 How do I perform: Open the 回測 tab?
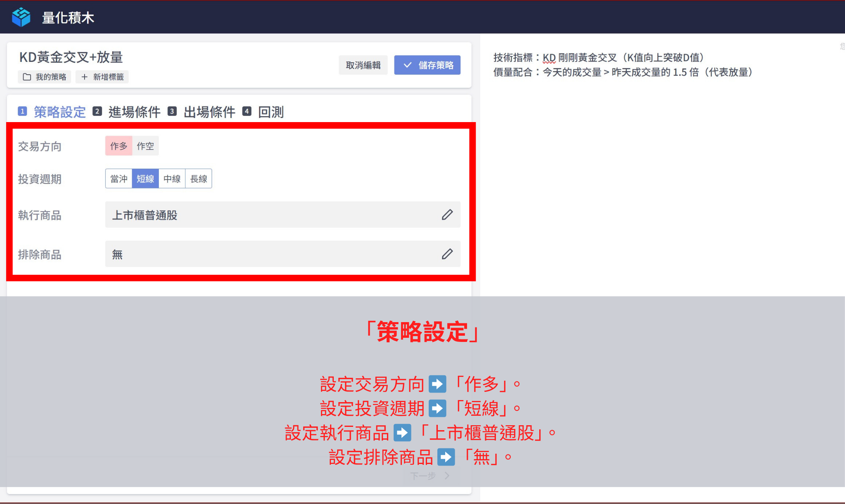pyautogui.click(x=271, y=112)
